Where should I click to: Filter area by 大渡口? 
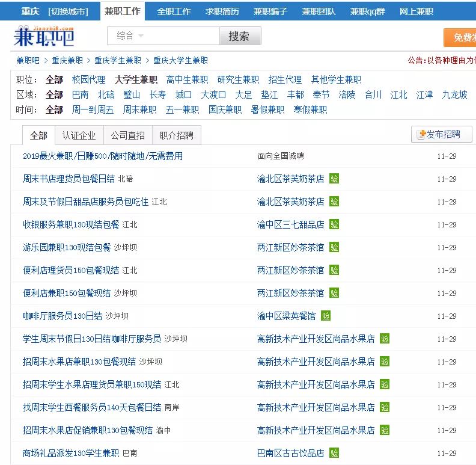pyautogui.click(x=213, y=94)
